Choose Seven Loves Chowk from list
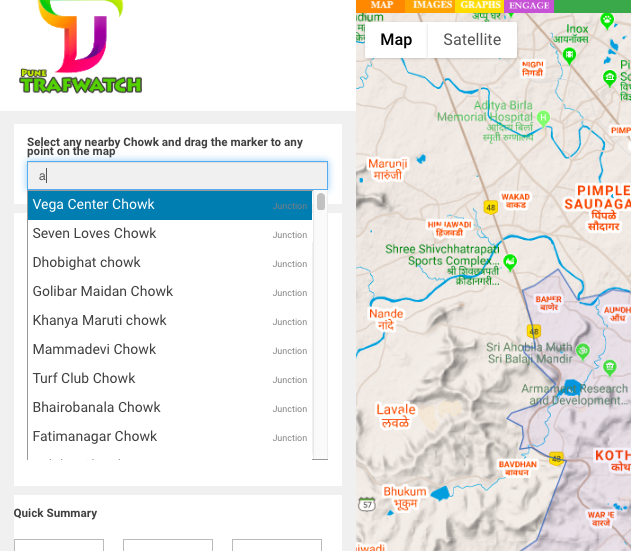 click(x=170, y=234)
